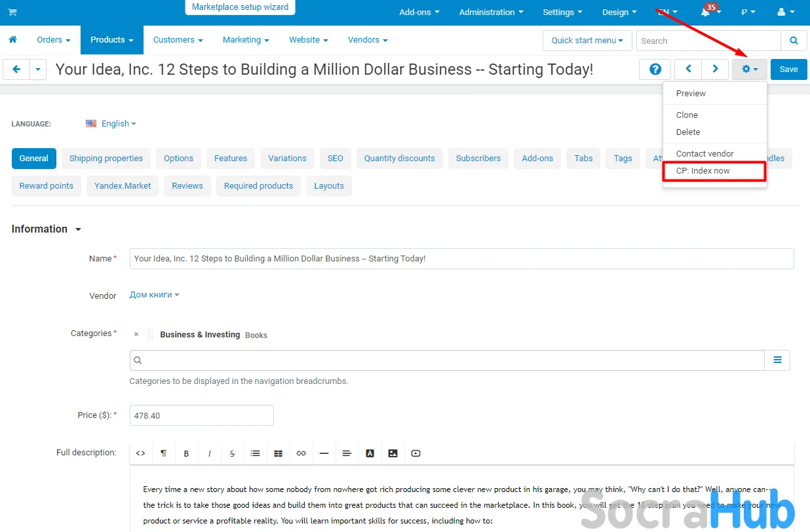Open the help question mark button

click(x=655, y=69)
